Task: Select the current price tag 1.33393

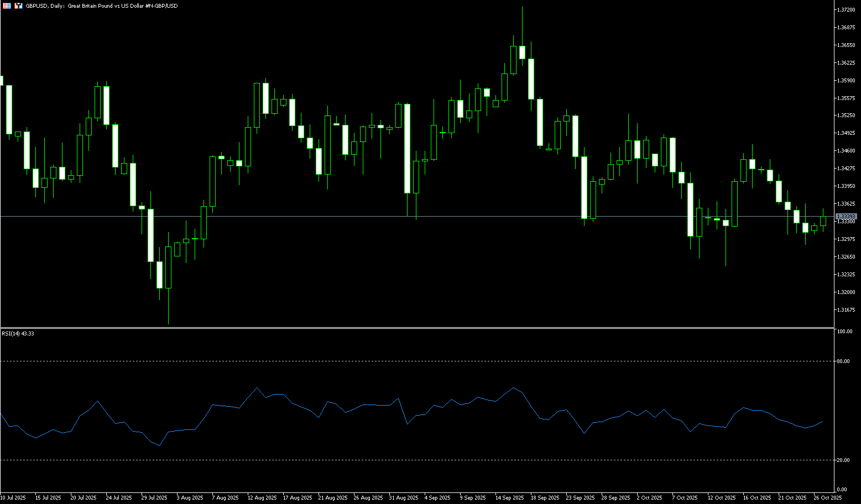Action: click(846, 216)
